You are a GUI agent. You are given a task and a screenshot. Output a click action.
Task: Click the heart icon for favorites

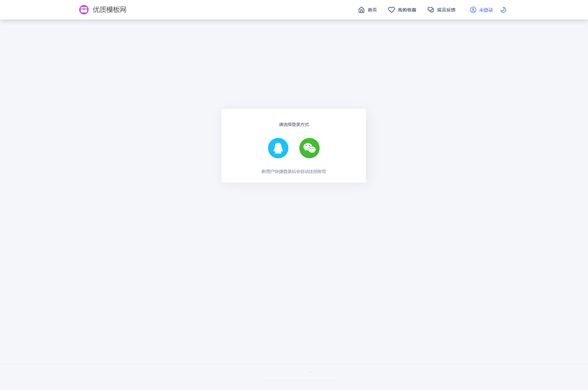pos(392,10)
